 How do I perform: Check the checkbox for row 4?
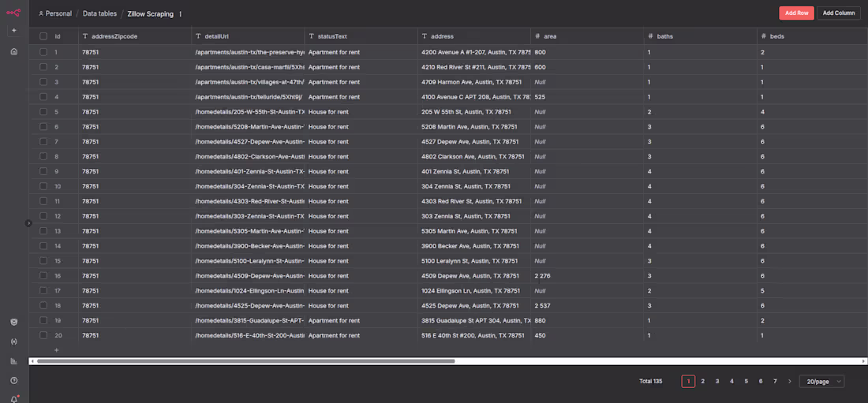pyautogui.click(x=43, y=96)
